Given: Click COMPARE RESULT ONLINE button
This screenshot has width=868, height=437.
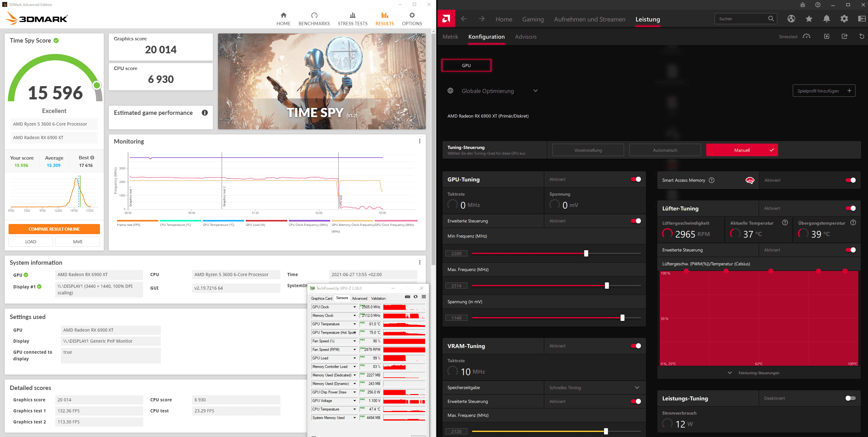Looking at the screenshot, I should click(x=54, y=229).
